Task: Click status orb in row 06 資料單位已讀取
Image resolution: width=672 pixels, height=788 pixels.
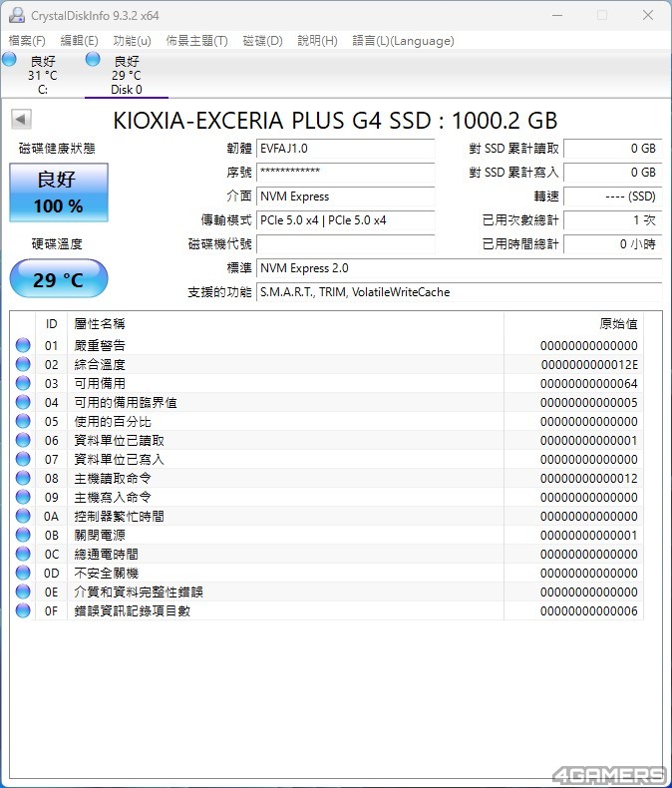Action: 23,440
